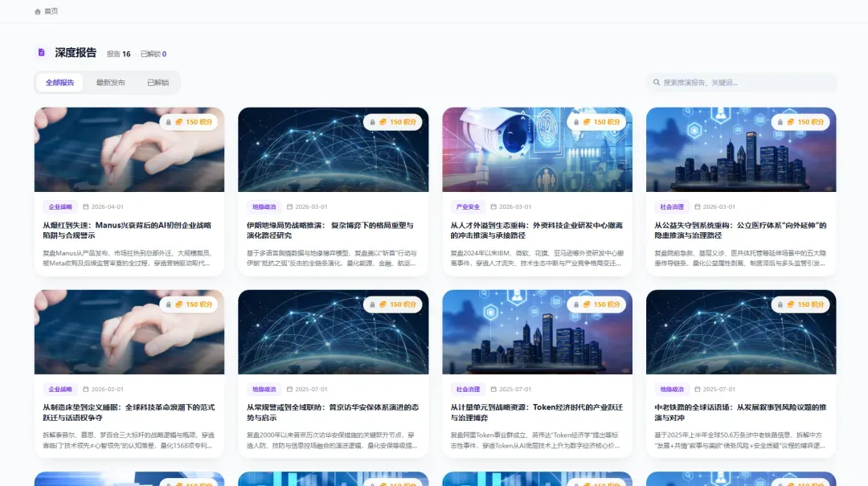This screenshot has width=868, height=486.
Task: Click the description starting 基于2025年上半年全球50.6万条
Action: coord(739,440)
